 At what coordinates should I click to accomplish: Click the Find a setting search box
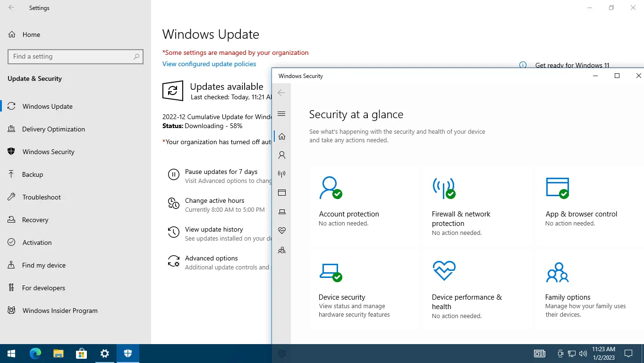coord(76,56)
